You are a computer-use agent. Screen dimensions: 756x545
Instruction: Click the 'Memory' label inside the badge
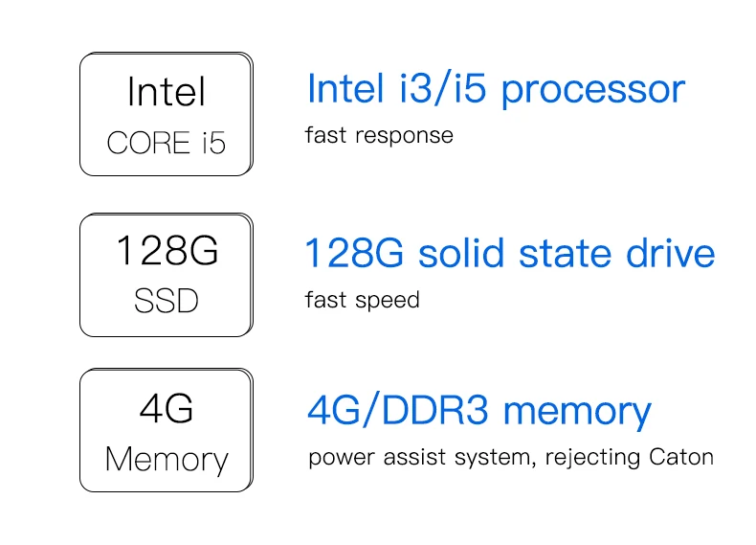(167, 459)
